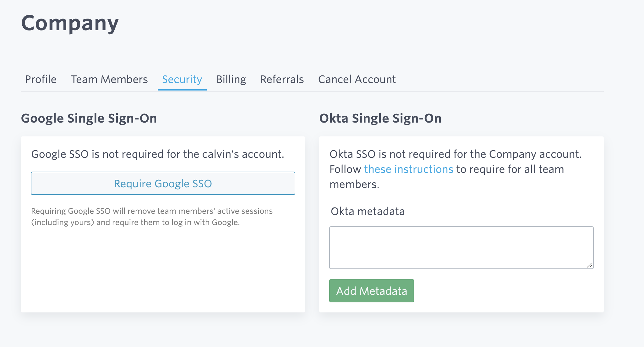Select the Security tab
This screenshot has height=347, width=644.
pos(182,79)
